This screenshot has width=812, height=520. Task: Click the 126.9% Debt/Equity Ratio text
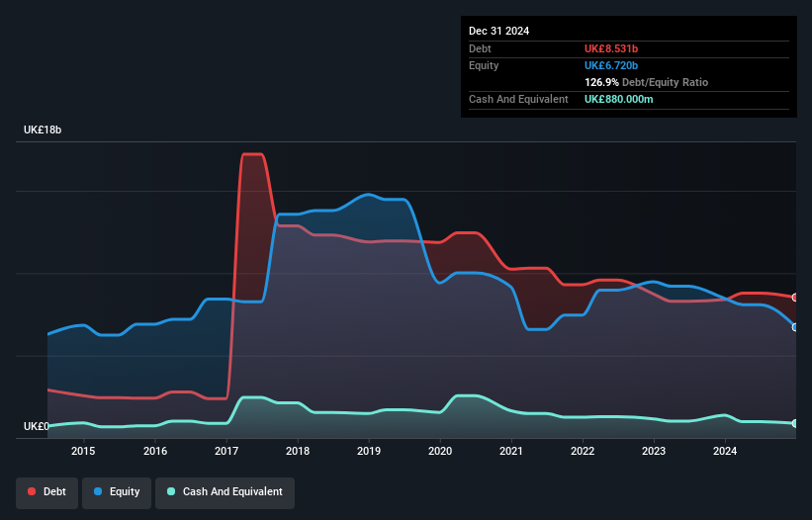point(646,82)
